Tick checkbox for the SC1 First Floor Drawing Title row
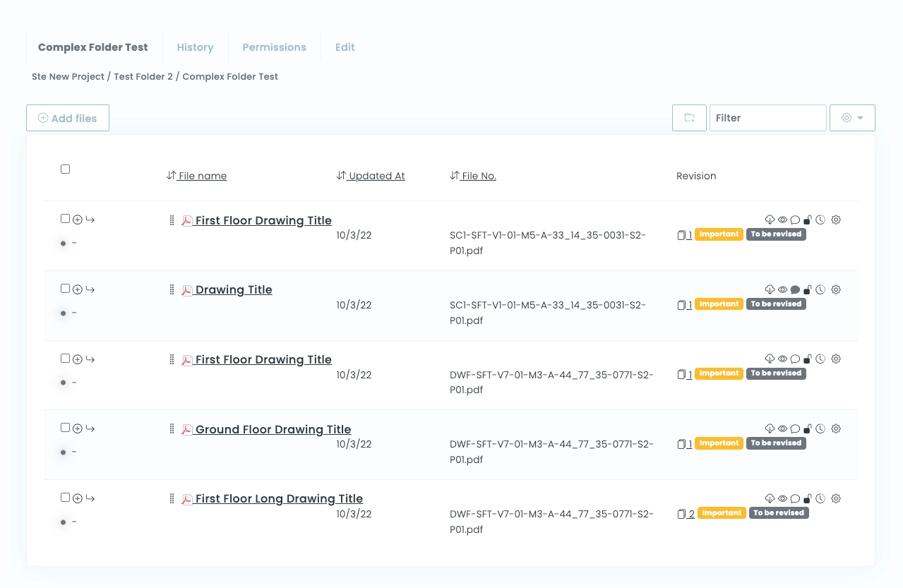The height and width of the screenshot is (588, 903). point(66,219)
